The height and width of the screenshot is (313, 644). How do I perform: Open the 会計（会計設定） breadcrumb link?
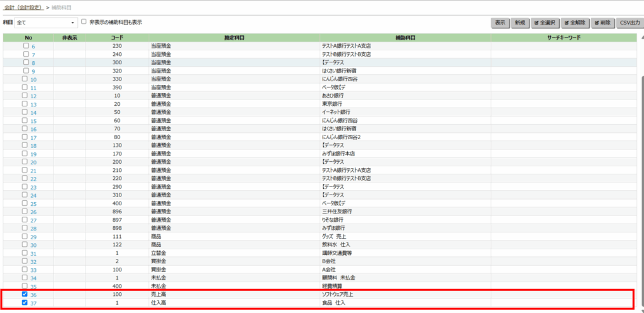(x=25, y=7)
